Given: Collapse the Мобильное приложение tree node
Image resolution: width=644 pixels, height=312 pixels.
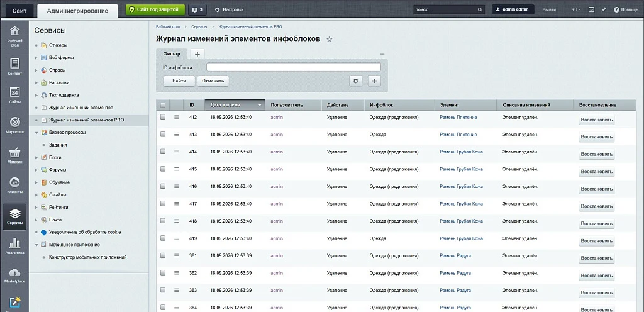Looking at the screenshot, I should point(36,245).
